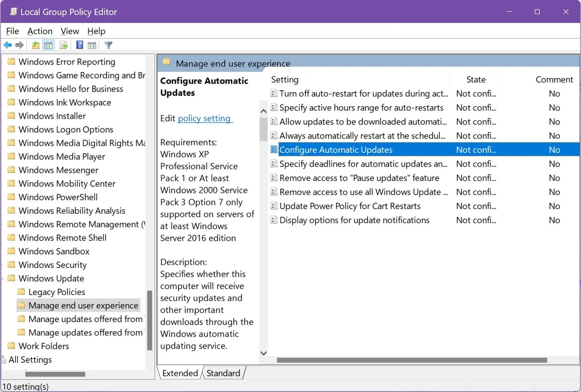This screenshot has height=392, width=581.
Task: Switch to the Standard tab
Action: pyautogui.click(x=223, y=373)
